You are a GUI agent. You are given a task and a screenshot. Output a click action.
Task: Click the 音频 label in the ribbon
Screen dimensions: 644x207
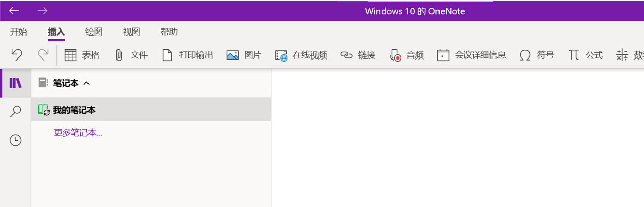coord(416,55)
